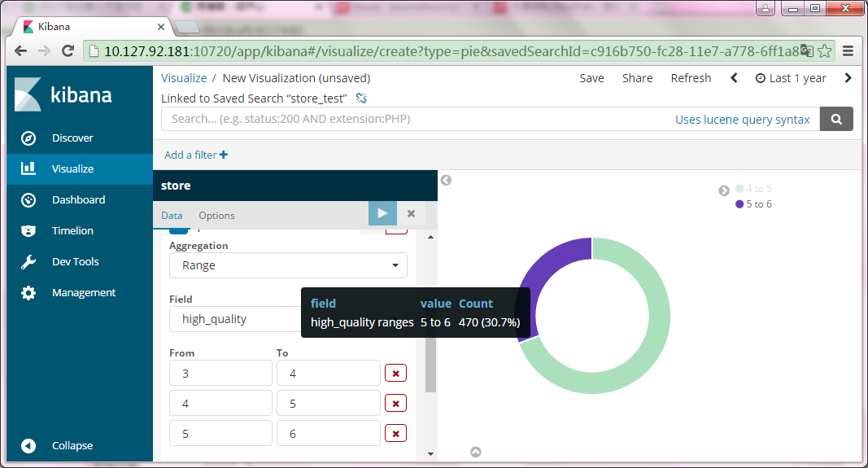
Task: Remove the 3 to 4 range
Action: [x=396, y=374]
